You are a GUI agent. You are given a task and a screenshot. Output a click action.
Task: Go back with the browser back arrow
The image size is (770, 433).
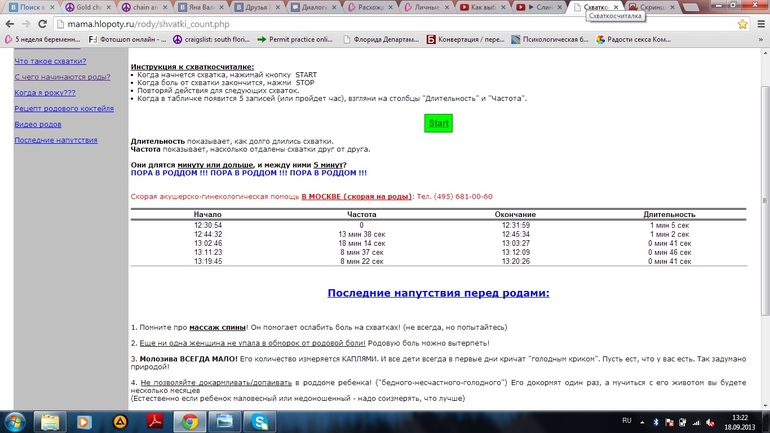[x=10, y=24]
